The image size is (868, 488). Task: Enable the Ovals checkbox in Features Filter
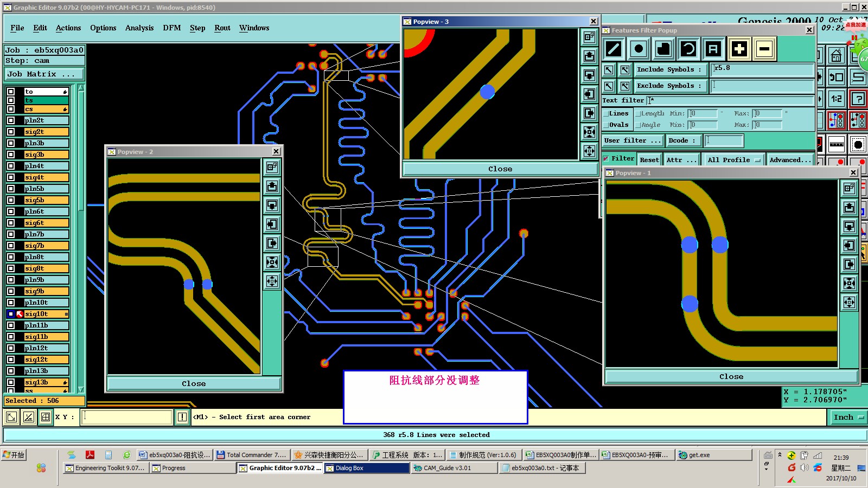coord(605,125)
